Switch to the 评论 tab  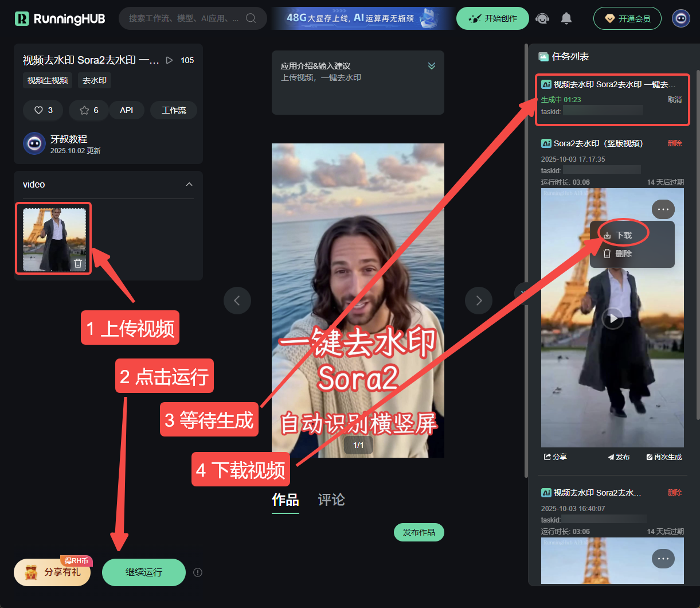(331, 500)
